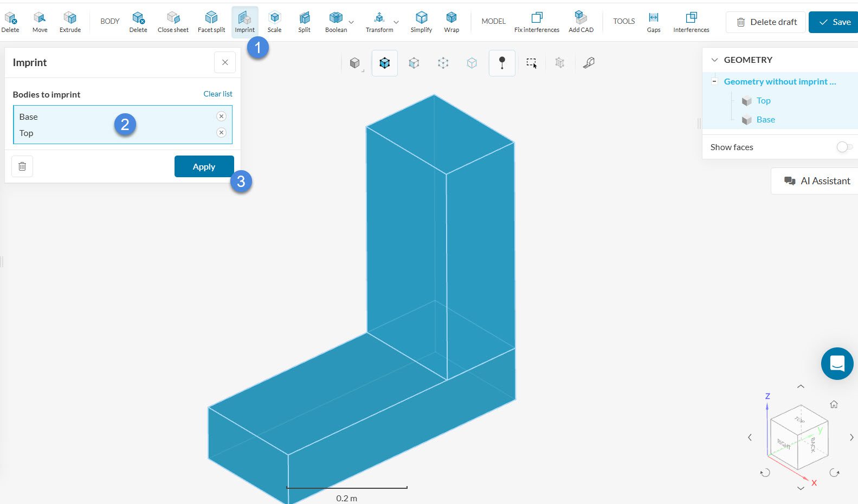
Task: Collapse Geometry without imprint tree node
Action: point(714,81)
